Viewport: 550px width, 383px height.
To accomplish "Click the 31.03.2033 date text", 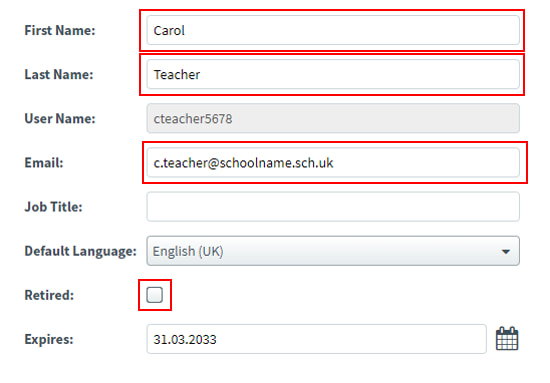I will 185,340.
